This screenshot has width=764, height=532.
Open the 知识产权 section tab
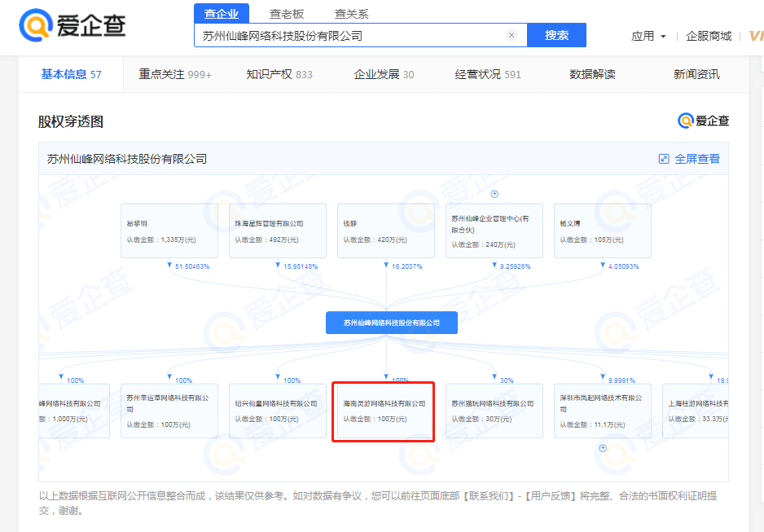(x=279, y=74)
